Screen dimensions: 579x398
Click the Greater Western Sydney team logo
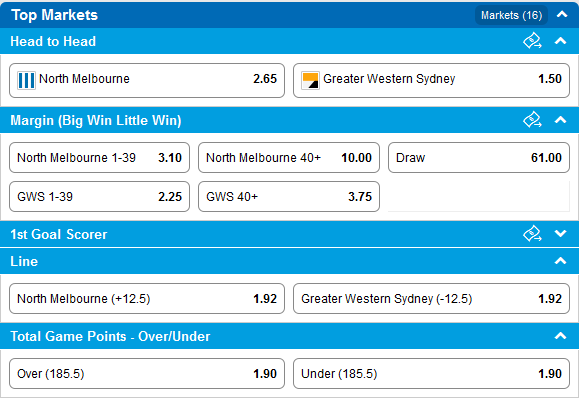(310, 80)
